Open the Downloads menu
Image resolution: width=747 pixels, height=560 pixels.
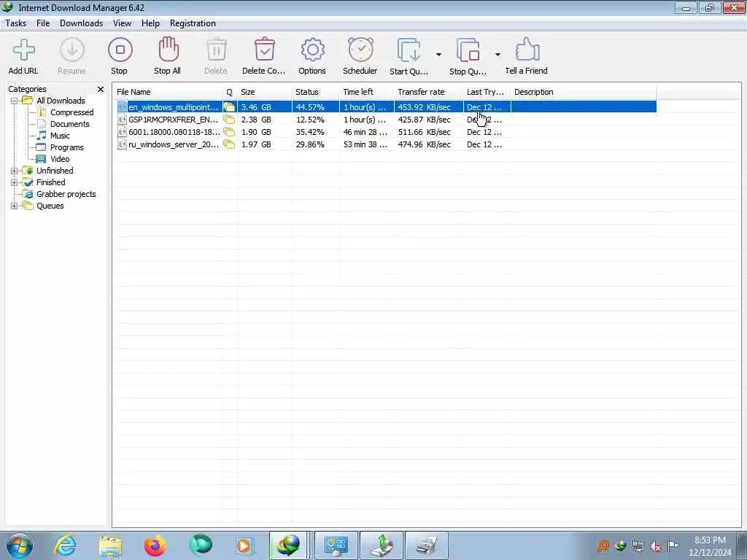point(81,23)
